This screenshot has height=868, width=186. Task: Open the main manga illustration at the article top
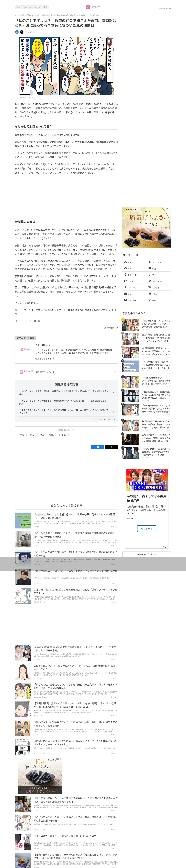66,66
